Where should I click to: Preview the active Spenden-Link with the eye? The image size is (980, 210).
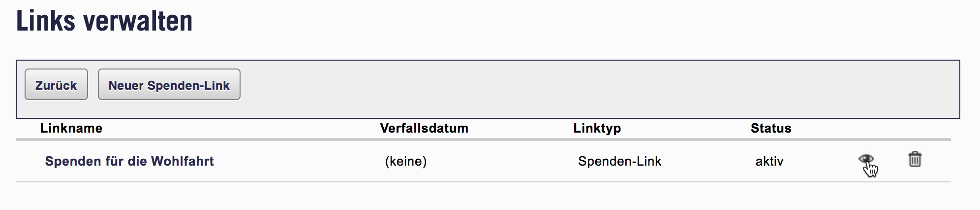click(x=865, y=159)
